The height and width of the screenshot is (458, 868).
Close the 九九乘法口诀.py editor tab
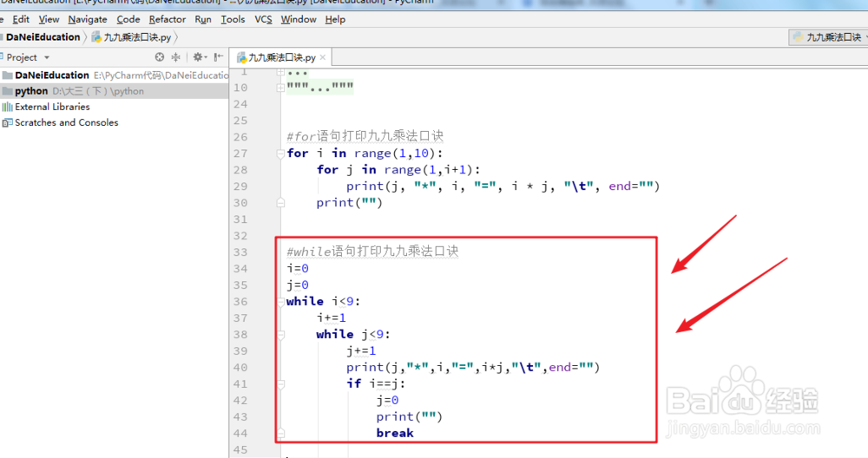click(323, 57)
